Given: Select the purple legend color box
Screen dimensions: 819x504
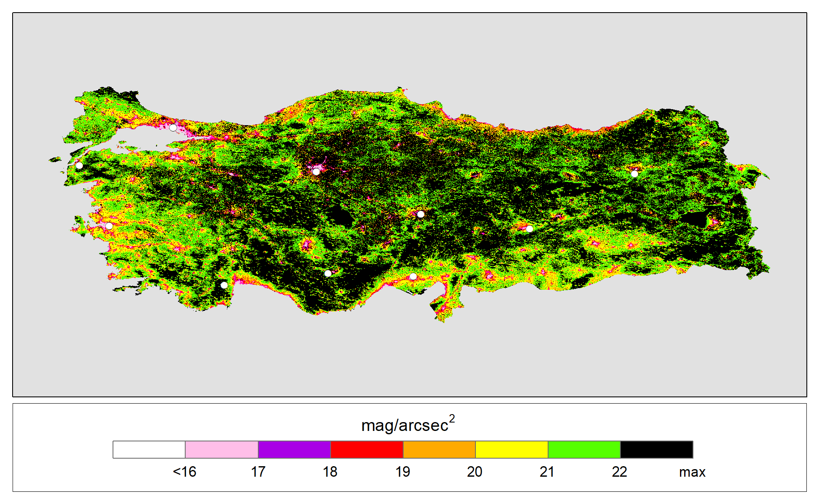Looking at the screenshot, I should [294, 449].
